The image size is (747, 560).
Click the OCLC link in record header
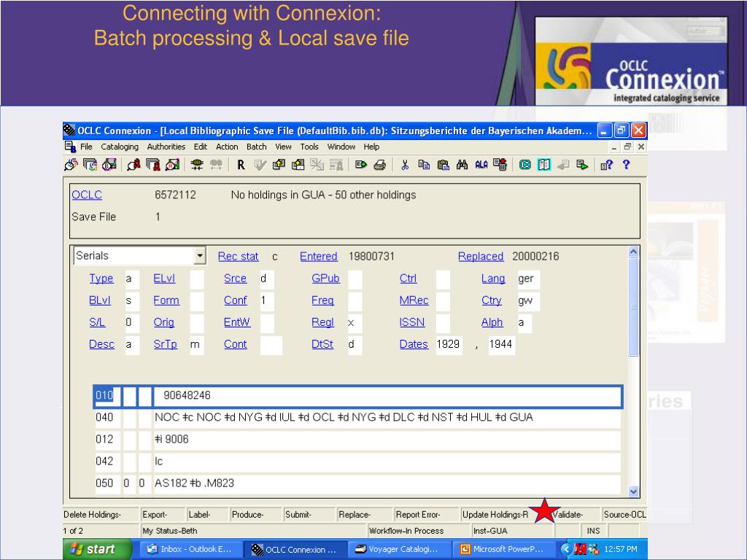coord(87,195)
